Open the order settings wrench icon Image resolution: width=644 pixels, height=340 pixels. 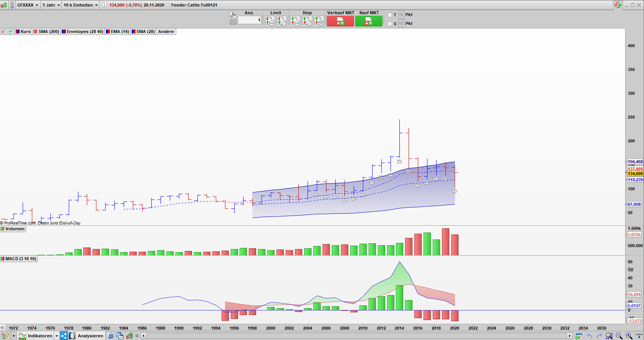tap(233, 15)
